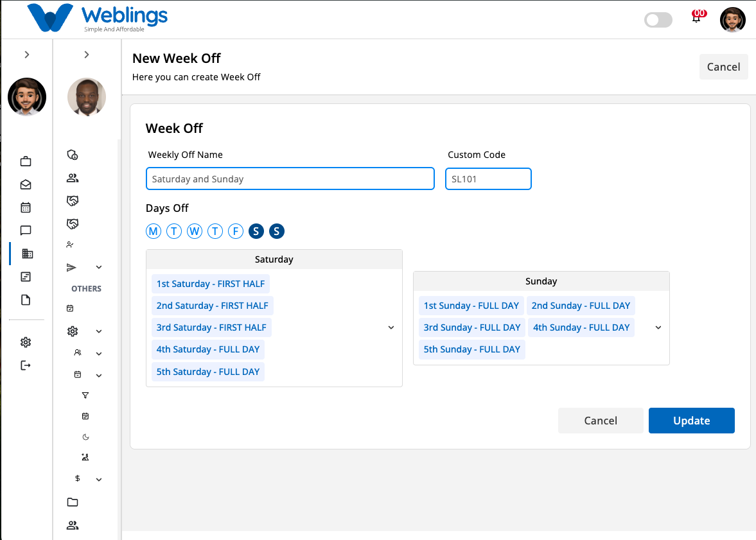The image size is (756, 540).
Task: Open the shield with user icon
Action: (x=73, y=155)
